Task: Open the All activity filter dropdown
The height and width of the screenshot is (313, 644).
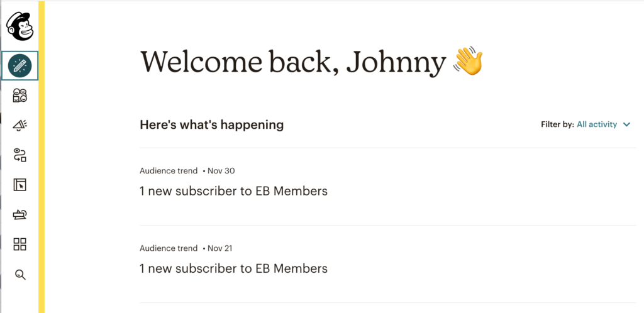Action: tap(597, 124)
